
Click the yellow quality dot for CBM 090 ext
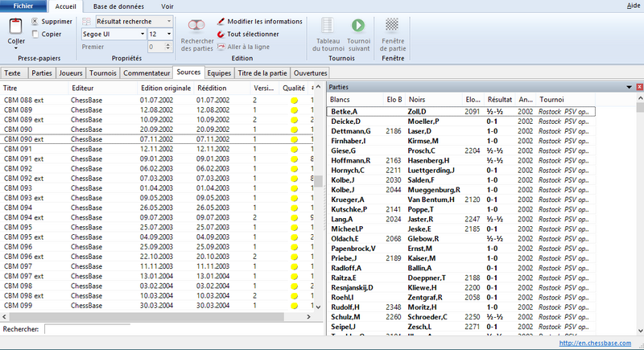coord(294,139)
